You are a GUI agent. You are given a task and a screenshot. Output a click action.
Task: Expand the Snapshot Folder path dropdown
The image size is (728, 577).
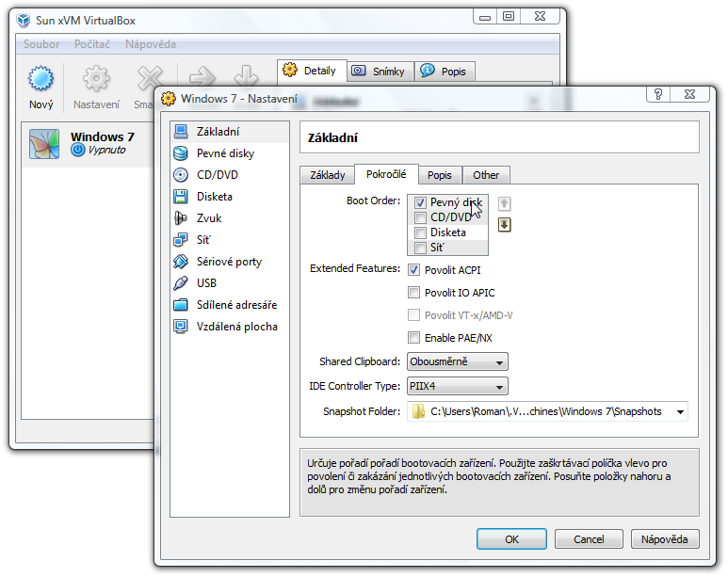(680, 411)
